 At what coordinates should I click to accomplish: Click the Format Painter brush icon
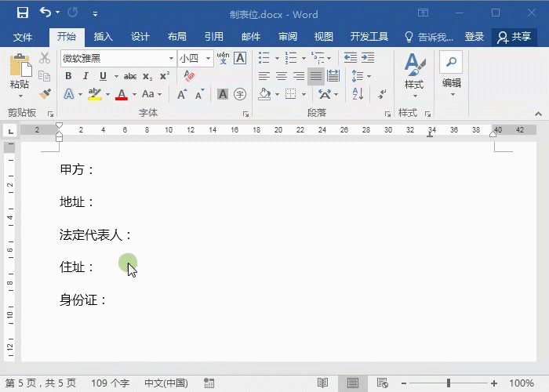coord(45,93)
